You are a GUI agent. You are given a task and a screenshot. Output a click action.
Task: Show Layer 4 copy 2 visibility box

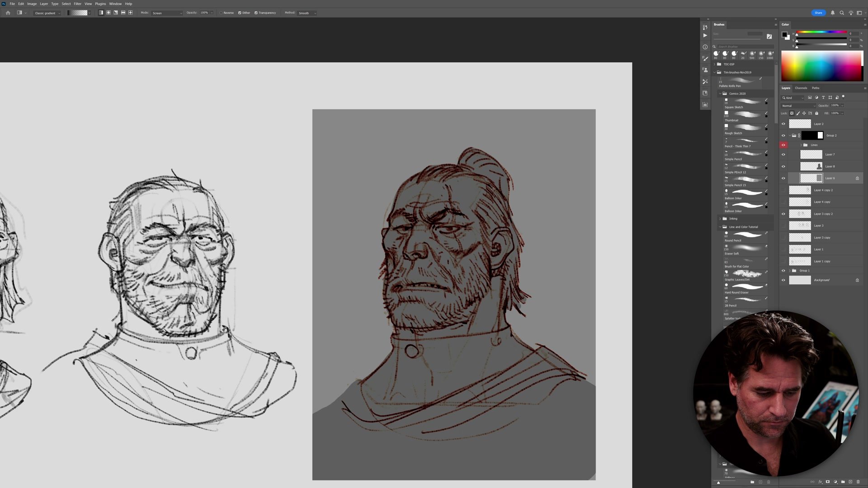[783, 190]
